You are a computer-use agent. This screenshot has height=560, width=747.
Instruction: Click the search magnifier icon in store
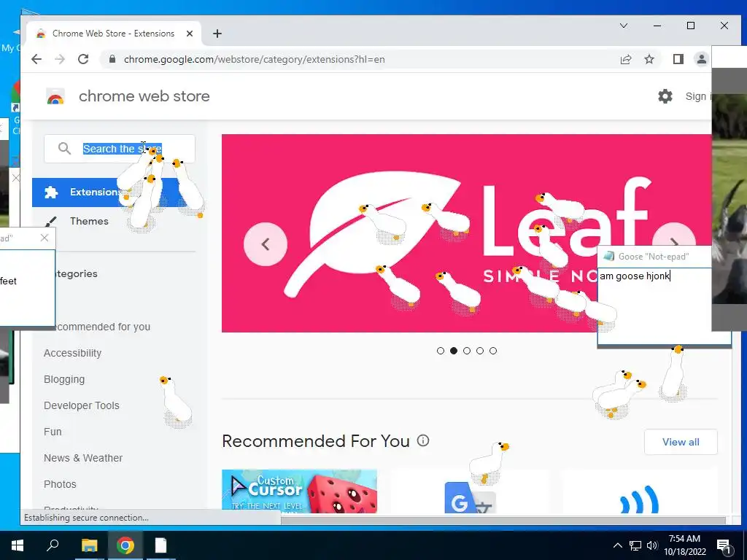point(64,149)
